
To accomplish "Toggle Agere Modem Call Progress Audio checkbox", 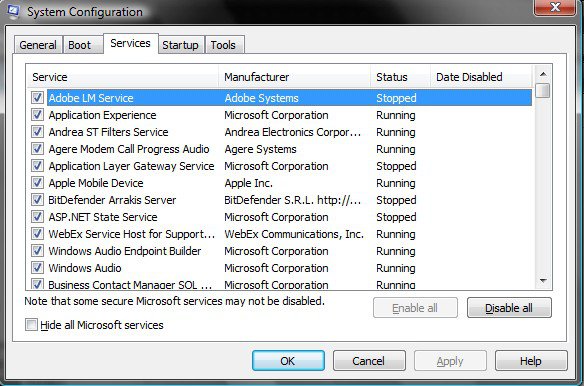I will [x=37, y=149].
